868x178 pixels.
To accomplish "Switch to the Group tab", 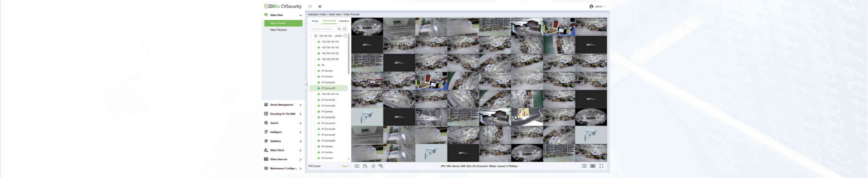I will click(315, 21).
